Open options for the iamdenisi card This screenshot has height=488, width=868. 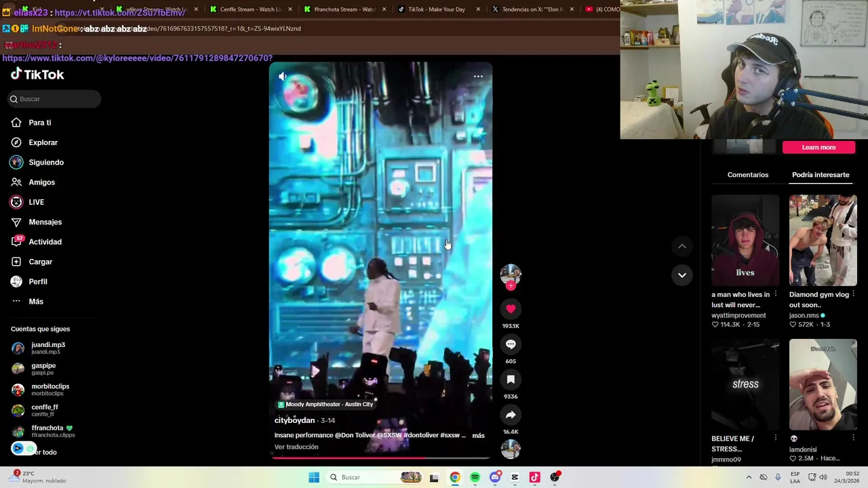[x=853, y=439]
